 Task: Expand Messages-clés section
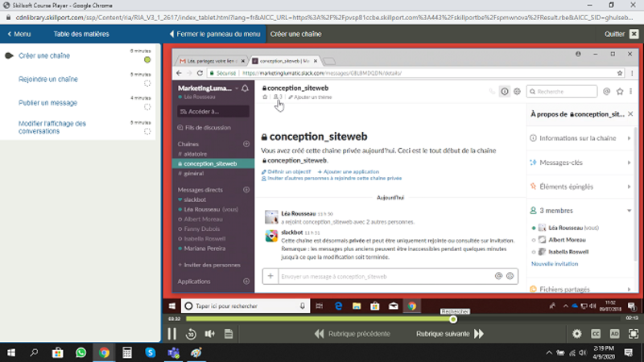pos(580,162)
